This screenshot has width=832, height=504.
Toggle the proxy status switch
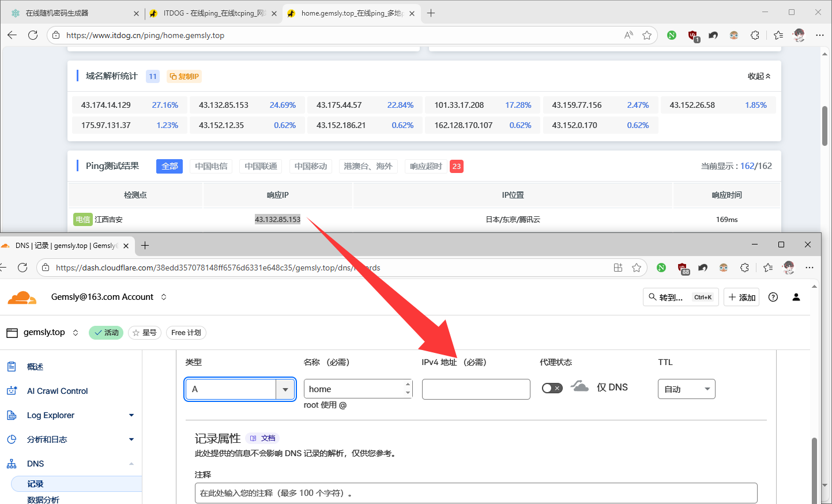click(552, 388)
